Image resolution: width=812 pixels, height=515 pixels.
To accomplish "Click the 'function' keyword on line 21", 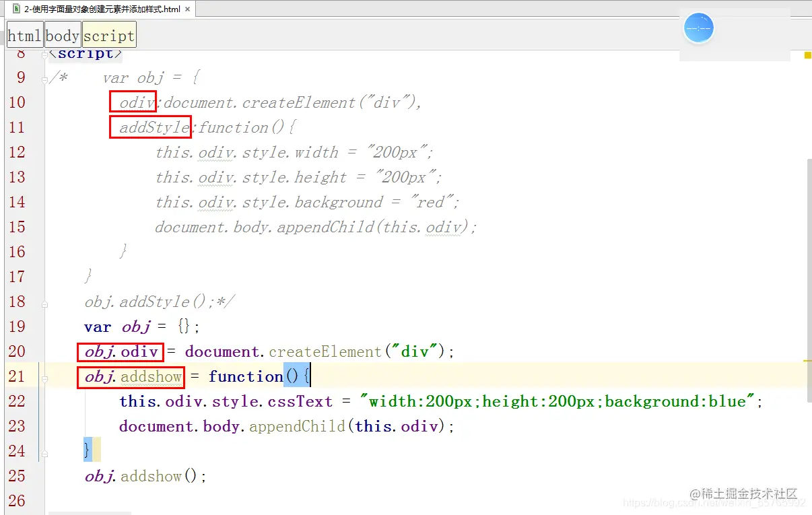I will pyautogui.click(x=246, y=377).
